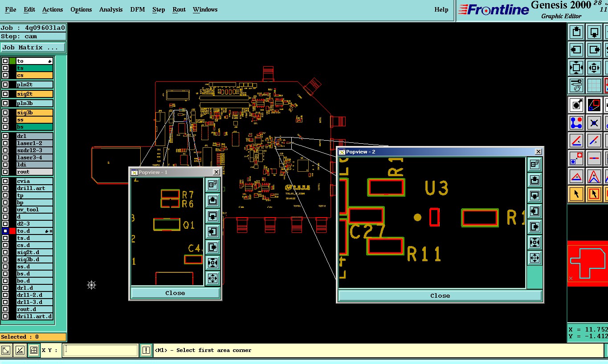Select the blue-dot-to-red-square move tool

point(576,158)
